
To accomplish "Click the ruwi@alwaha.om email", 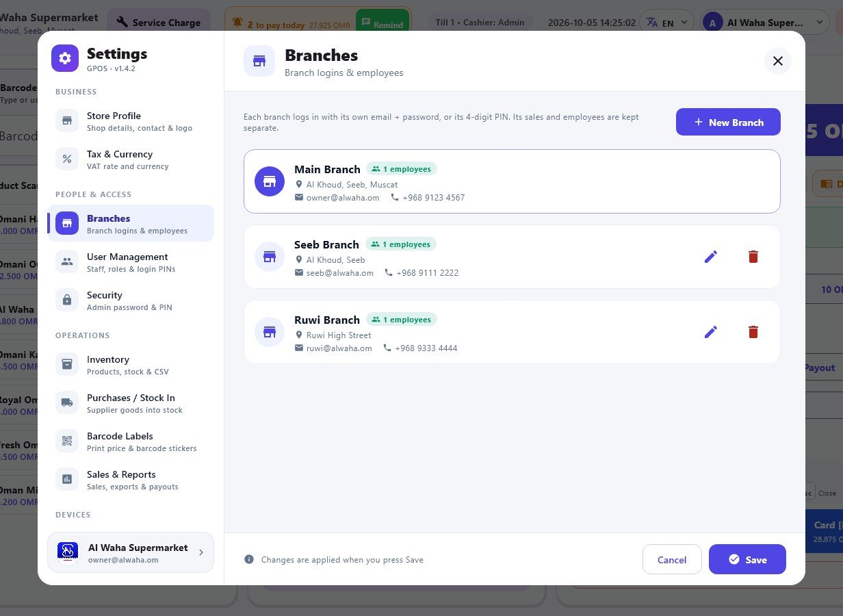I will pyautogui.click(x=339, y=348).
